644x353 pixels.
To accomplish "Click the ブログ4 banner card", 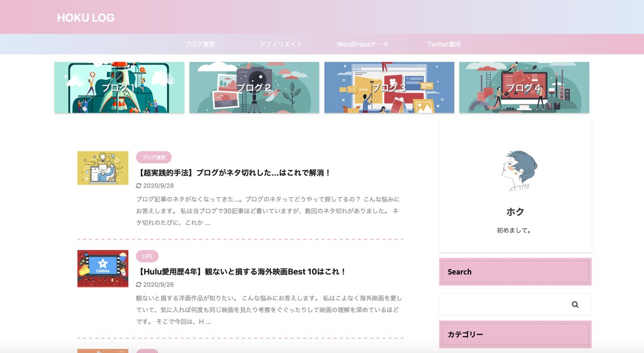I will 524,87.
